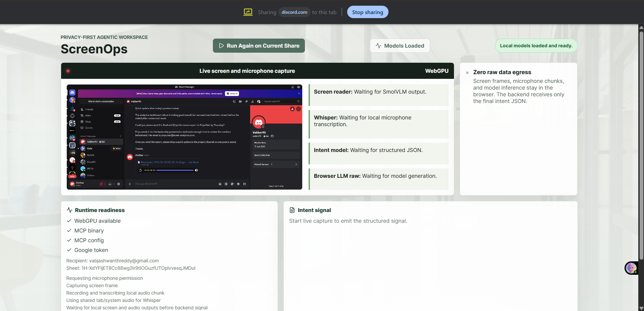Image resolution: width=644 pixels, height=311 pixels.
Task: Click the activity pulse icon beside Models Loaded
Action: tap(378, 46)
